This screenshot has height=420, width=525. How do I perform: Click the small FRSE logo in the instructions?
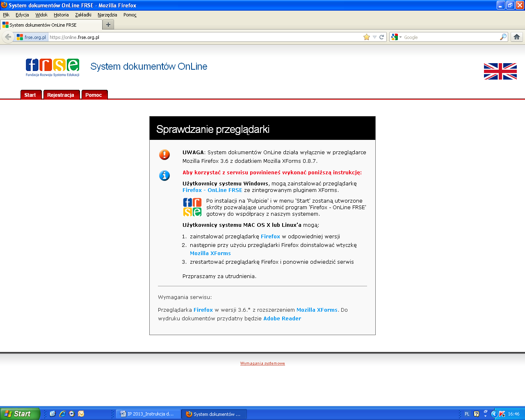tap(192, 207)
